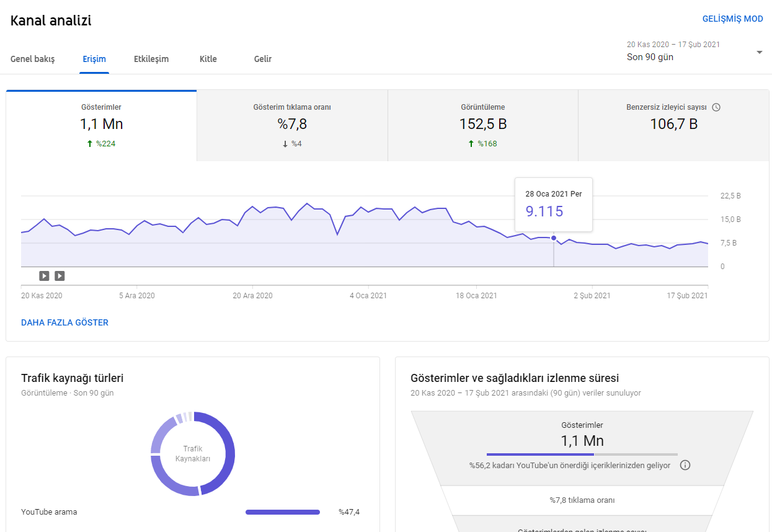Click GELİŞMİŞ MOD link
This screenshot has height=532, width=772.
[733, 19]
